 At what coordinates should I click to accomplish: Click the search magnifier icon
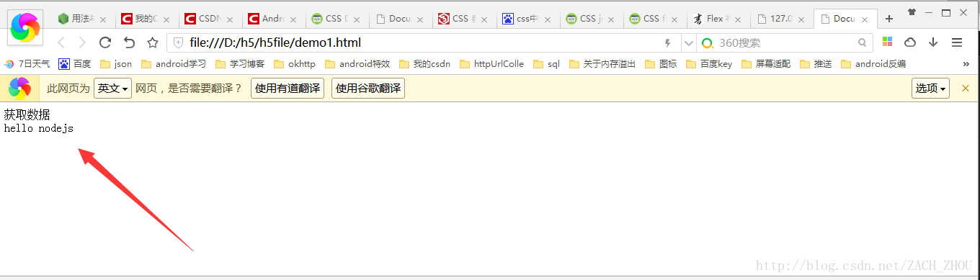coord(863,42)
